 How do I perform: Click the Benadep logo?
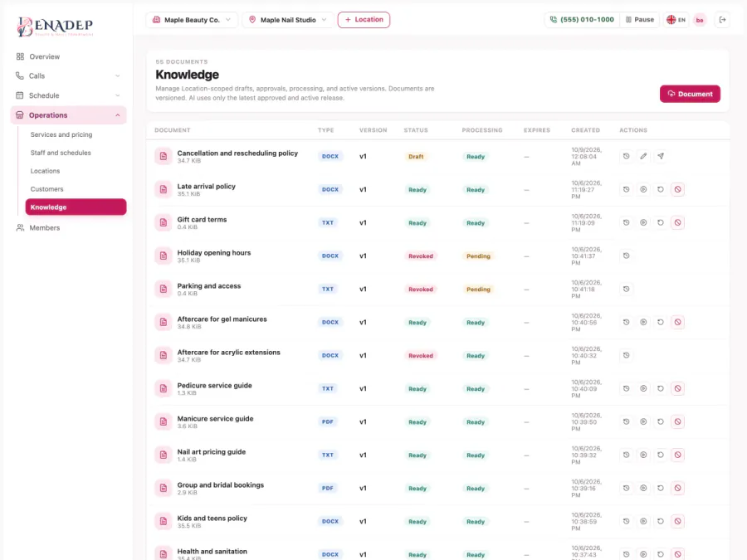click(x=55, y=27)
